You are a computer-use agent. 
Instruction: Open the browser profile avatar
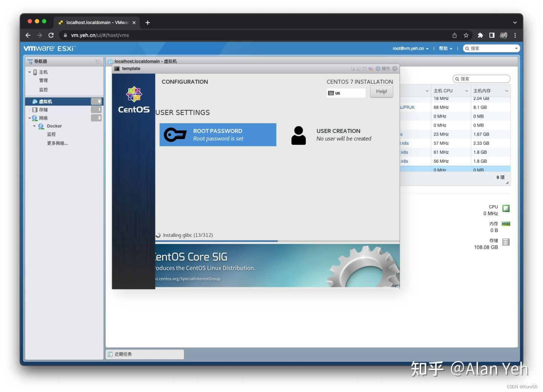(x=503, y=35)
